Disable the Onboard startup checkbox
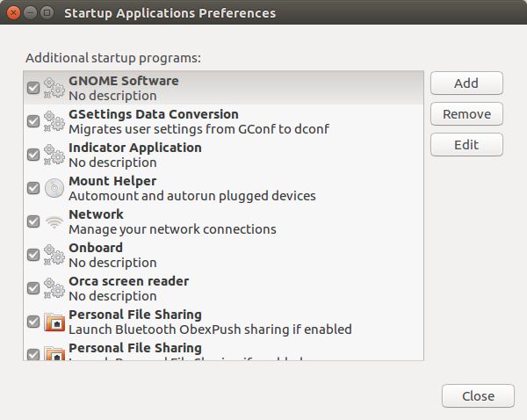 click(x=33, y=255)
